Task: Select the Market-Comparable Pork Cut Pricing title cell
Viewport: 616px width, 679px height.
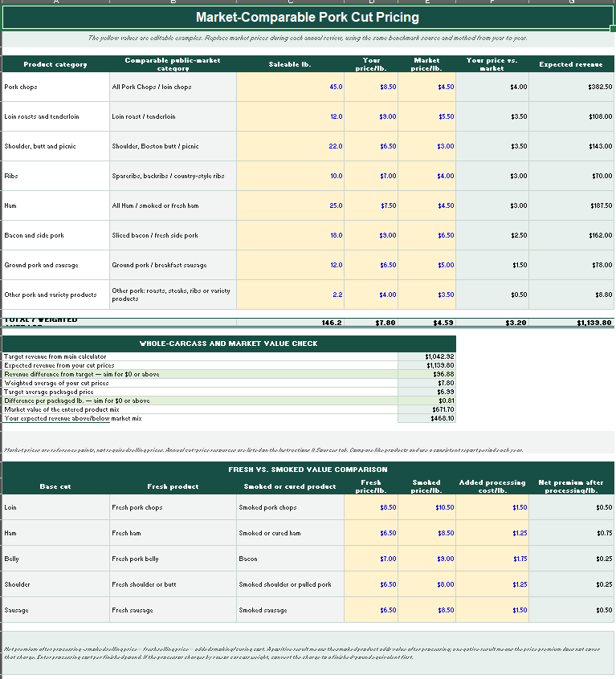Action: coord(308,18)
